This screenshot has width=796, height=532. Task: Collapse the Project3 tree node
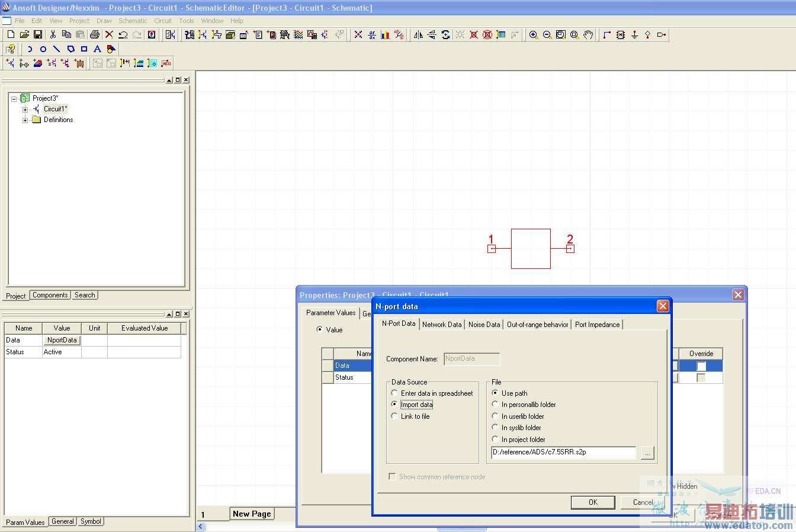pyautogui.click(x=14, y=99)
